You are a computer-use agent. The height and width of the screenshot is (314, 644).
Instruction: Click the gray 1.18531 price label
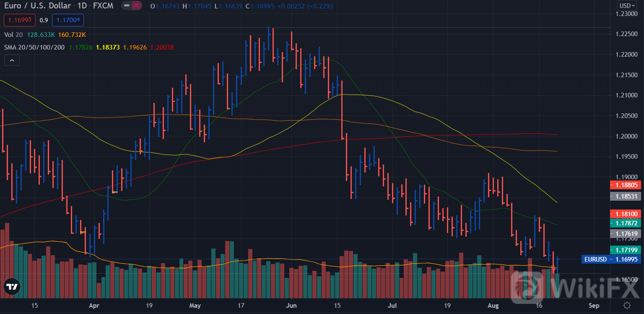(x=626, y=196)
